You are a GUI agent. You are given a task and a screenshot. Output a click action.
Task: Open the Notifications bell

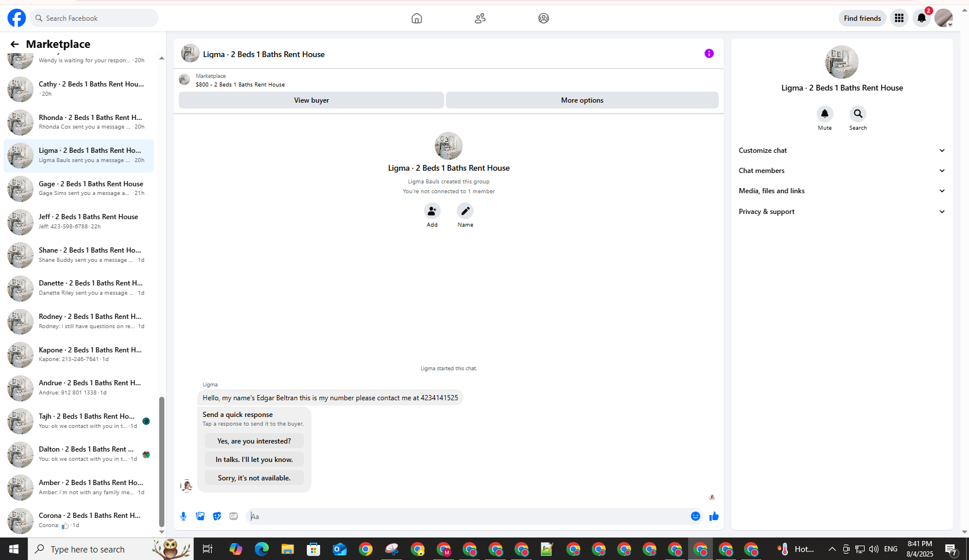pos(922,18)
